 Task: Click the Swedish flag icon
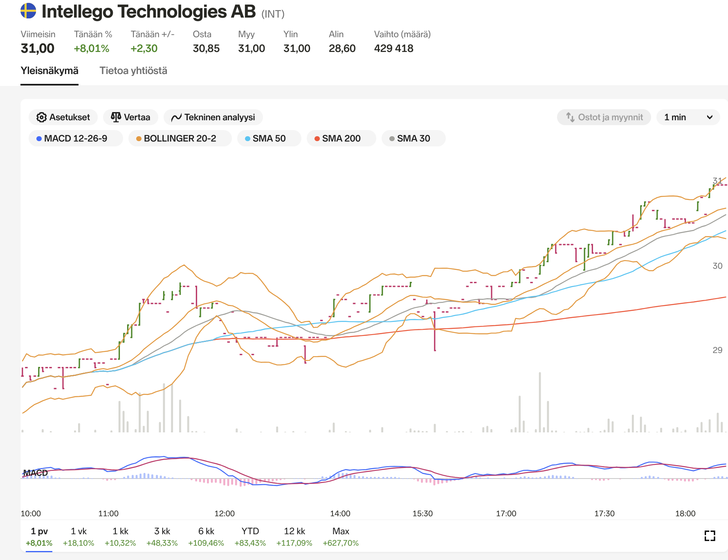[28, 11]
